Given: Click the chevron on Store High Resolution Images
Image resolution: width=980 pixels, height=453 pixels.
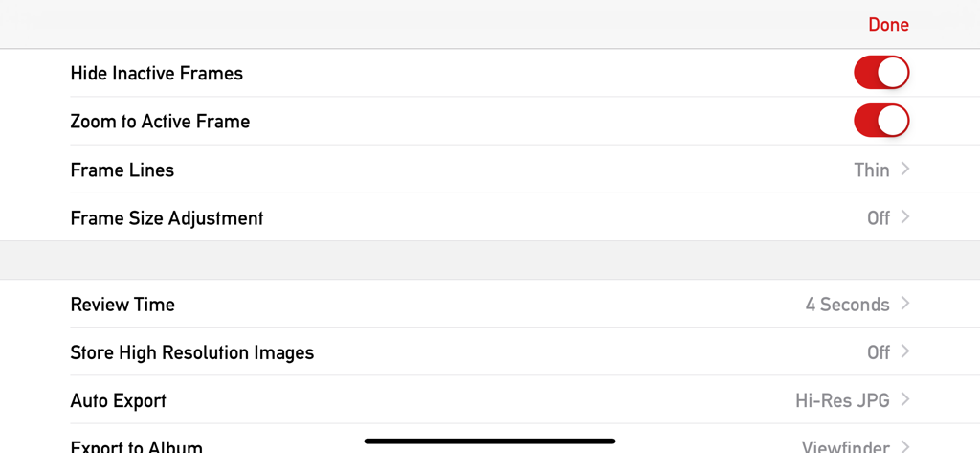Looking at the screenshot, I should 905,351.
